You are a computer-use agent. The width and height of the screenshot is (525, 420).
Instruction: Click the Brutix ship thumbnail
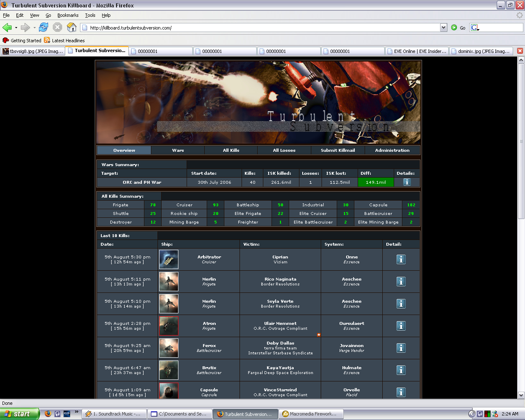click(169, 370)
